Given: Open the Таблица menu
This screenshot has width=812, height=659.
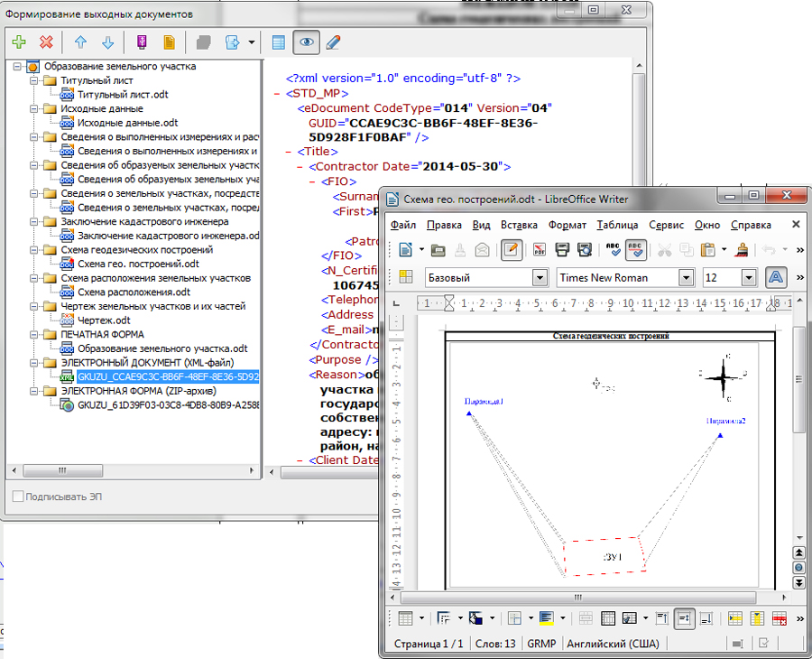Looking at the screenshot, I should [x=617, y=225].
